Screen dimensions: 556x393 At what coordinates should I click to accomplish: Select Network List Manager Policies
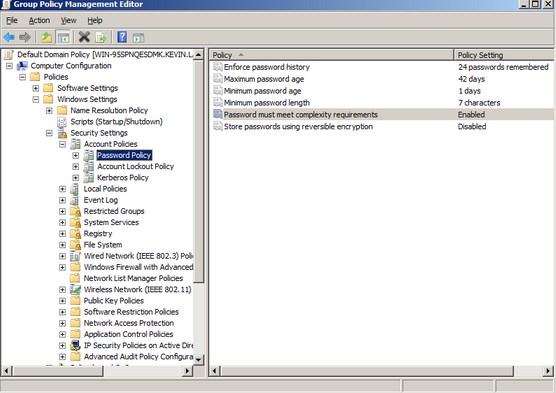click(133, 278)
